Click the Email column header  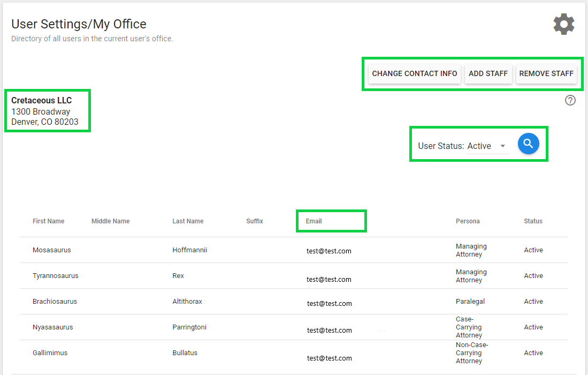314,221
